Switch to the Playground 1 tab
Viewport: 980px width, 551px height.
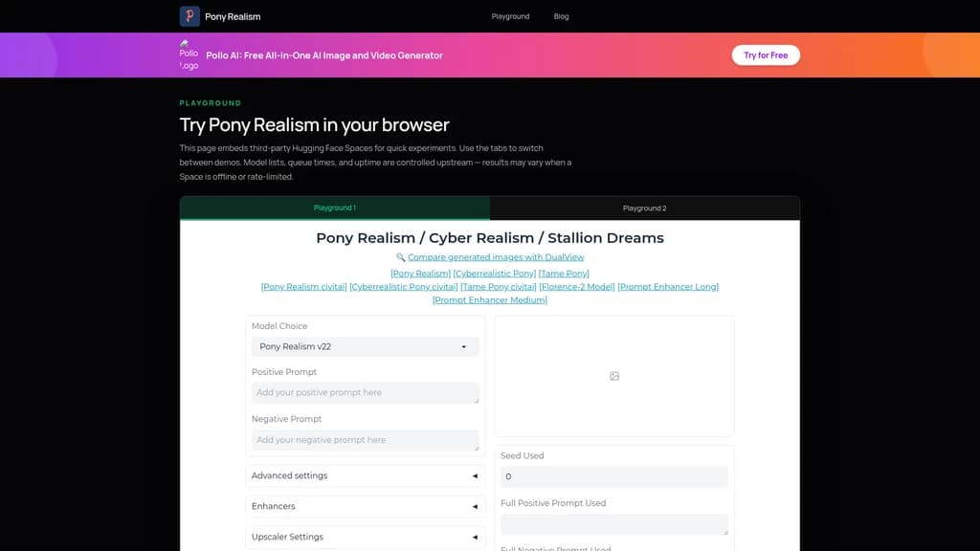tap(335, 208)
